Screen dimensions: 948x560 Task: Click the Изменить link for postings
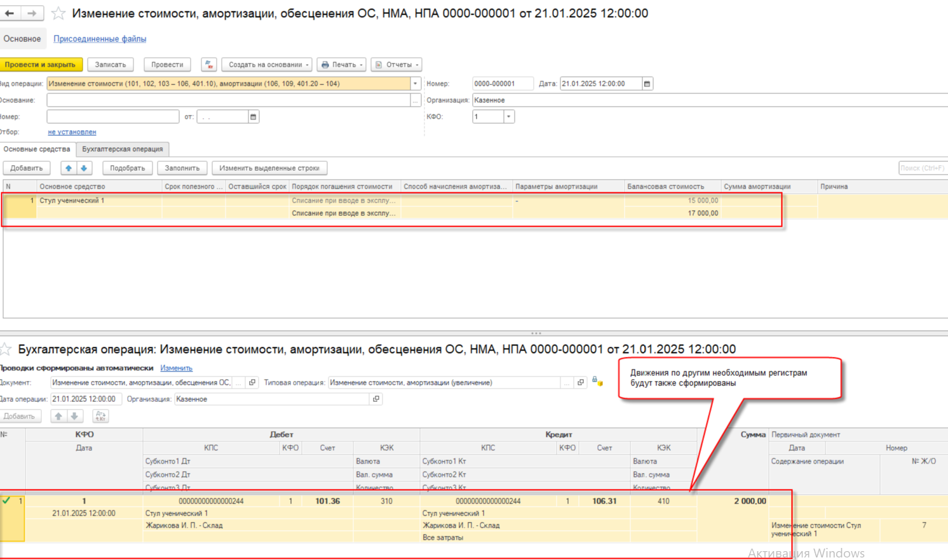pos(176,368)
